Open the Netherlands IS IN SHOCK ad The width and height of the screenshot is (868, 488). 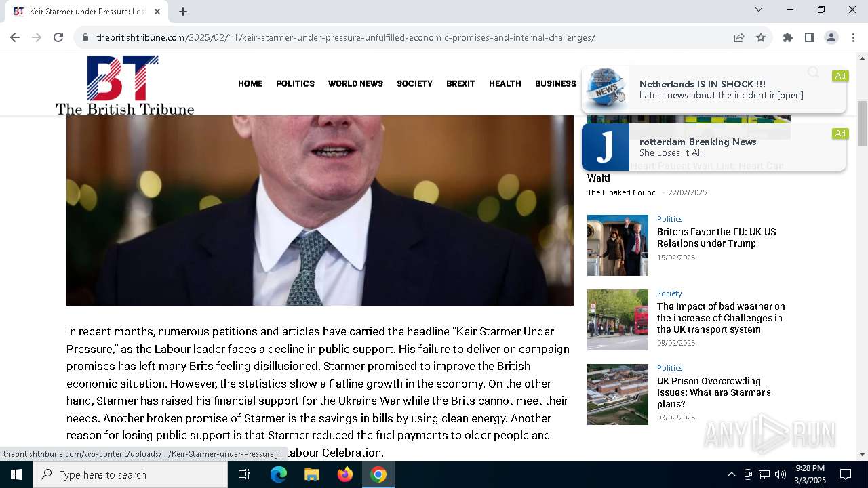[714, 89]
